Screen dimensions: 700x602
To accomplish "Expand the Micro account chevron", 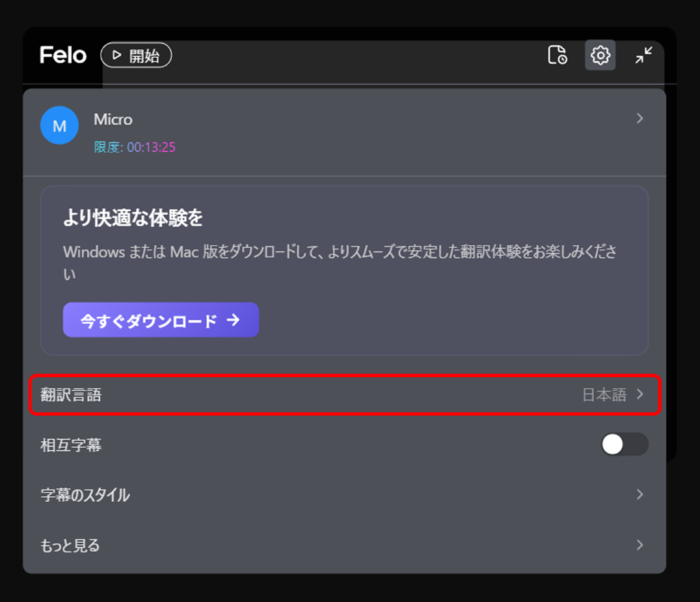I will 640,118.
